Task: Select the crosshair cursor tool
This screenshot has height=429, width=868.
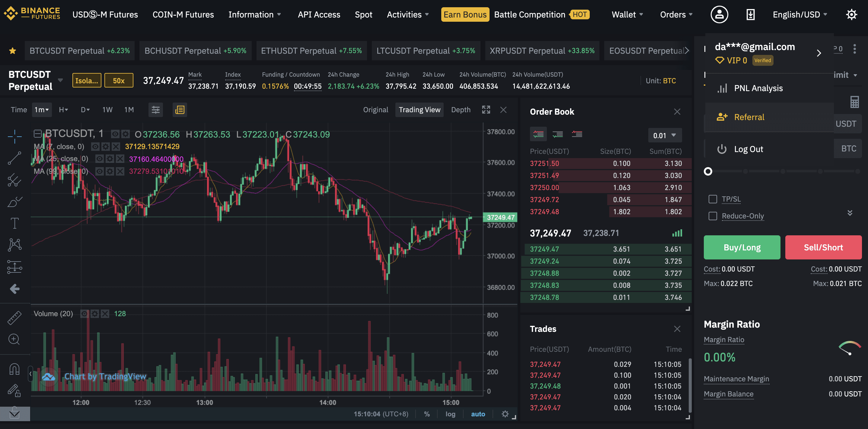Action: pos(14,136)
